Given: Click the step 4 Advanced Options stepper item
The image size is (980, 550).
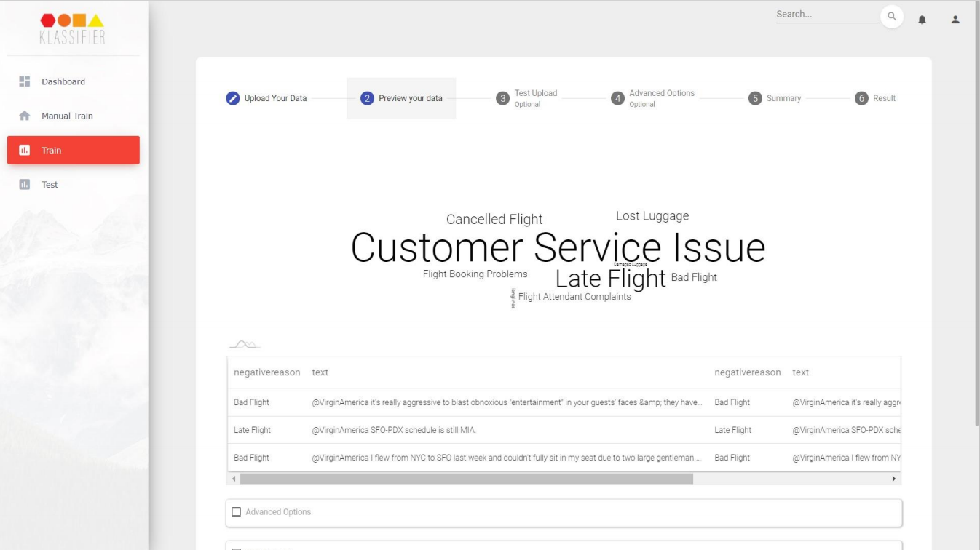Looking at the screenshot, I should click(652, 98).
